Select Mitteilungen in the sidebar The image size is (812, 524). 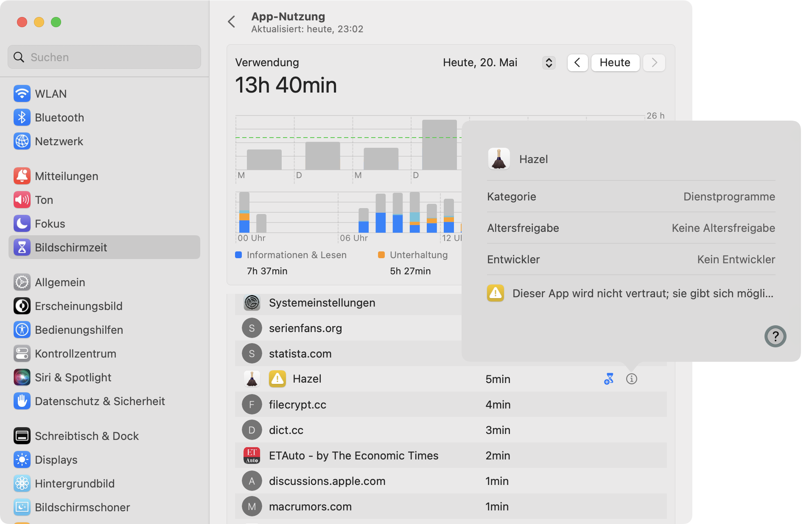pos(66,176)
